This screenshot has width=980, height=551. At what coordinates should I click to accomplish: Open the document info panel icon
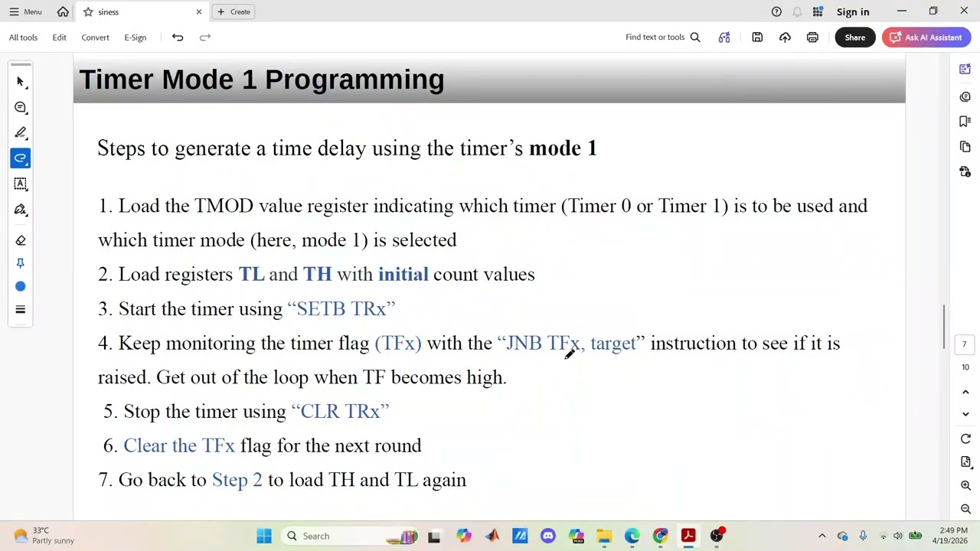point(965,171)
